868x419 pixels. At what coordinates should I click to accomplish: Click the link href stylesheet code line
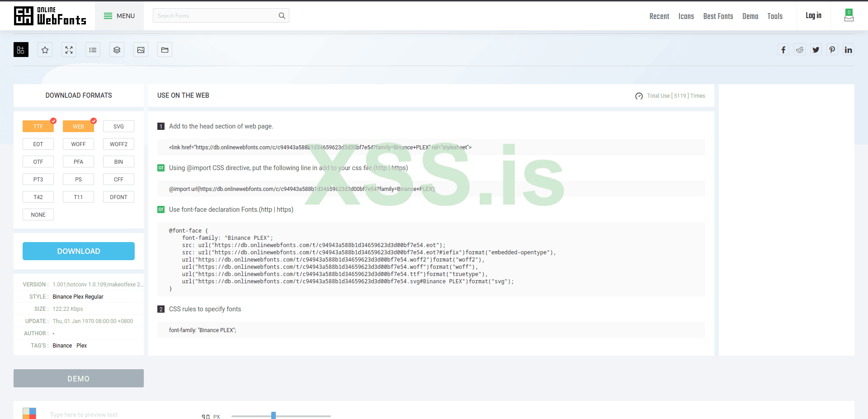431,147
